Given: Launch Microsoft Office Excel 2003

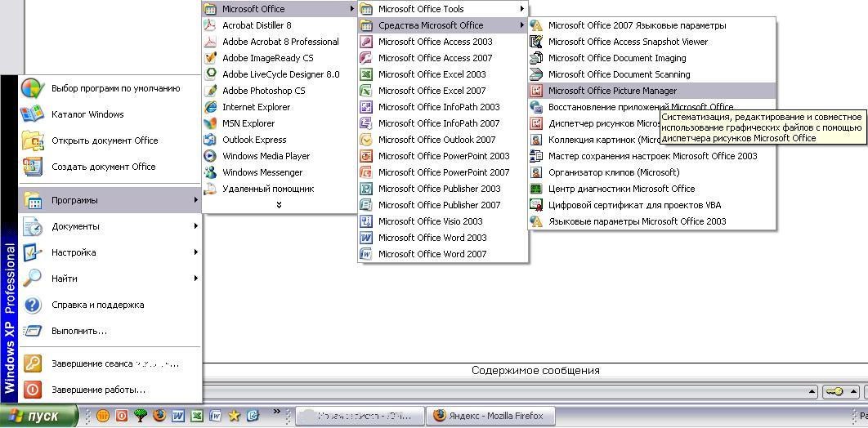Looking at the screenshot, I should [443, 74].
